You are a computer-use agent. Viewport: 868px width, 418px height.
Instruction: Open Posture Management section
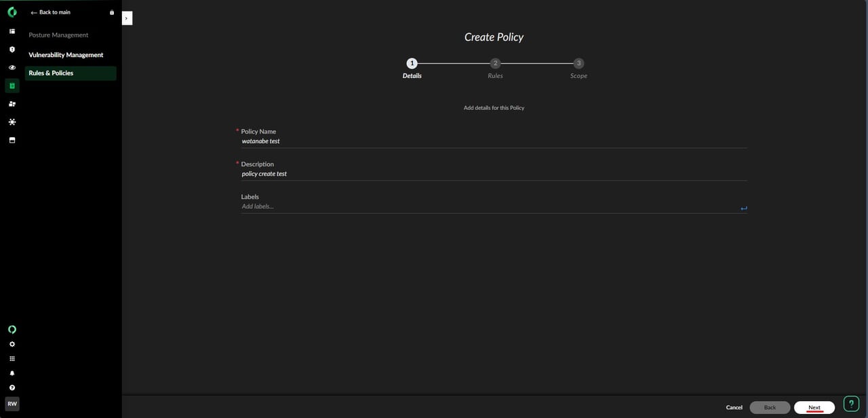58,35
